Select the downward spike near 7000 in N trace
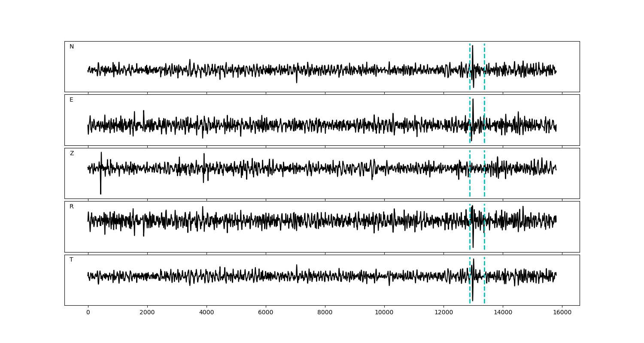The image size is (644, 343). (296, 80)
